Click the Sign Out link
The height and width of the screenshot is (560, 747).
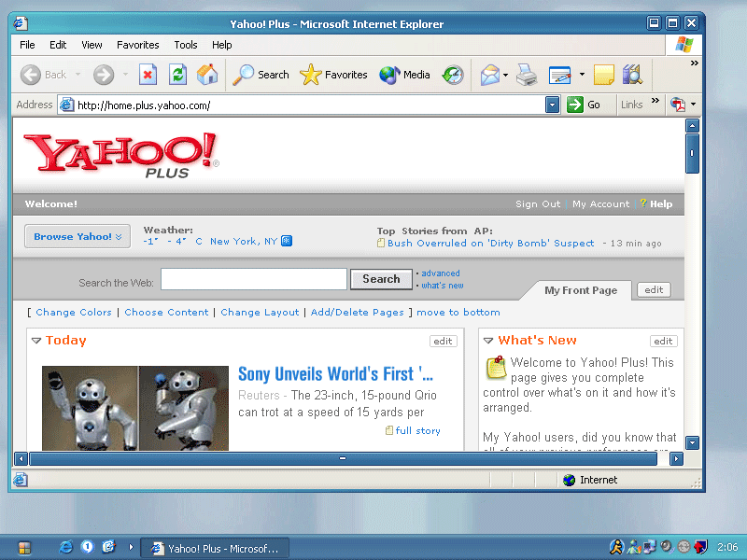click(x=538, y=203)
